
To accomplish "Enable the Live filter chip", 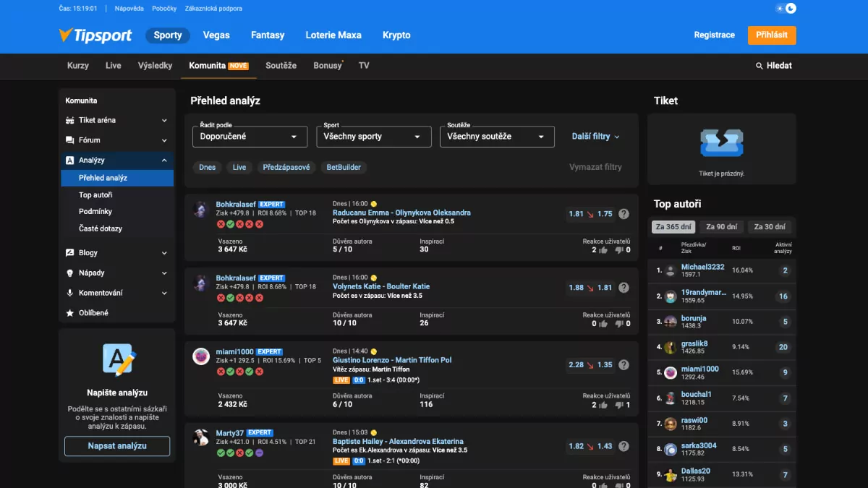I will tap(239, 167).
